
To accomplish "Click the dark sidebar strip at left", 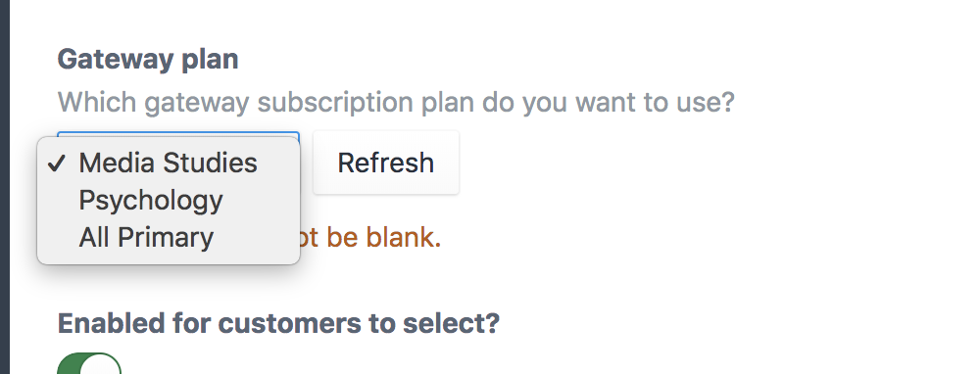I will [x=5, y=187].
